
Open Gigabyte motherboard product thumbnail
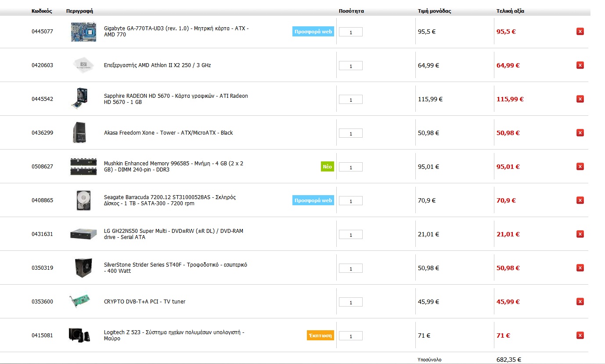(83, 32)
